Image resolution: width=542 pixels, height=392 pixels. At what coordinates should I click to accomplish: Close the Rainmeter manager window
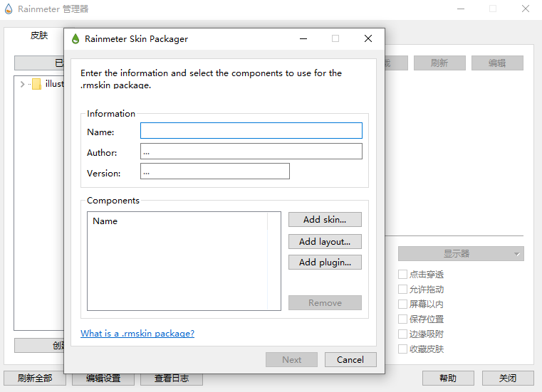[526, 9]
